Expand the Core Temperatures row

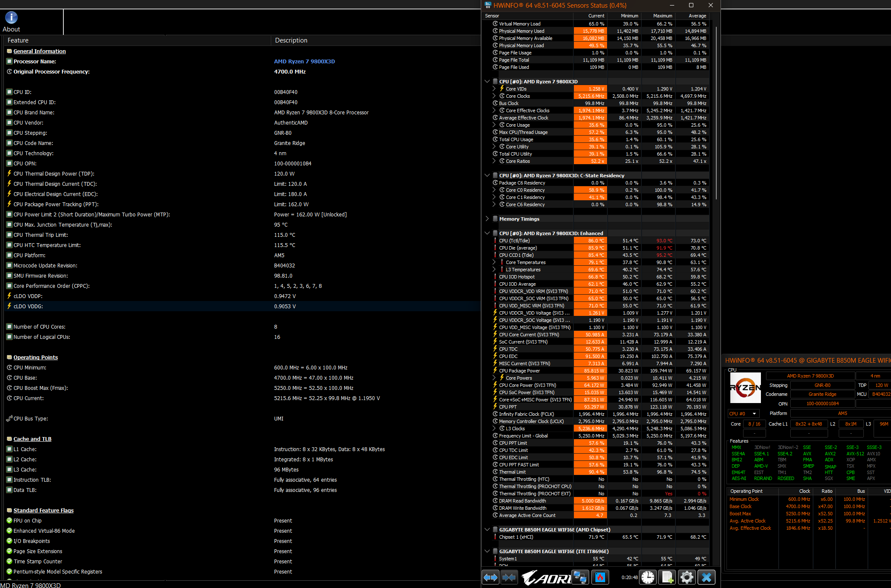click(x=494, y=262)
